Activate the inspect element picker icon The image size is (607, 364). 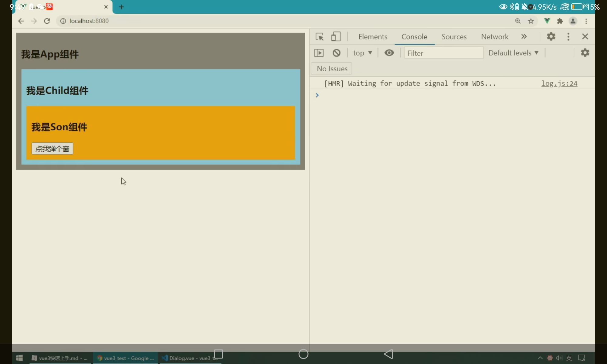(x=319, y=37)
